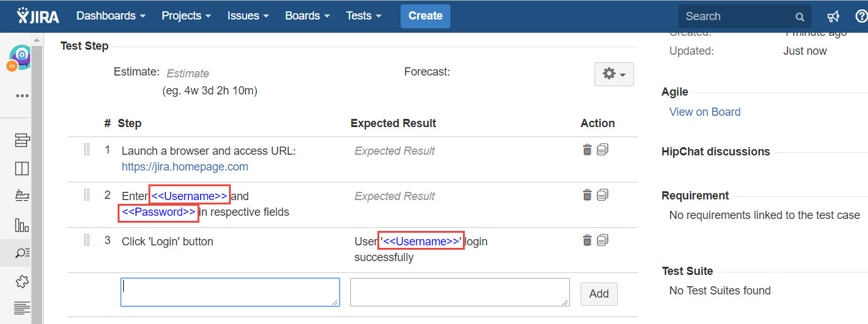Open the Reports bar chart sidebar icon
Image resolution: width=868 pixels, height=324 pixels.
pyautogui.click(x=22, y=225)
